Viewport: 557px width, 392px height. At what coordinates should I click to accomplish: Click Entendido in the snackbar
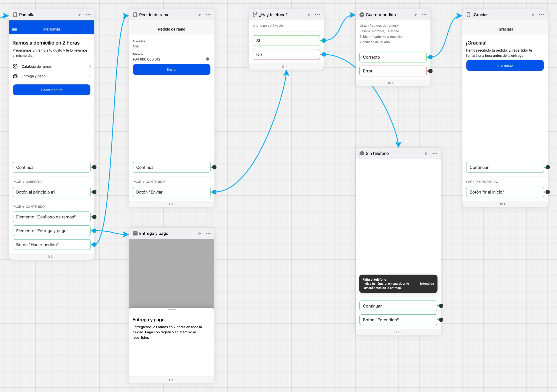[x=427, y=284]
